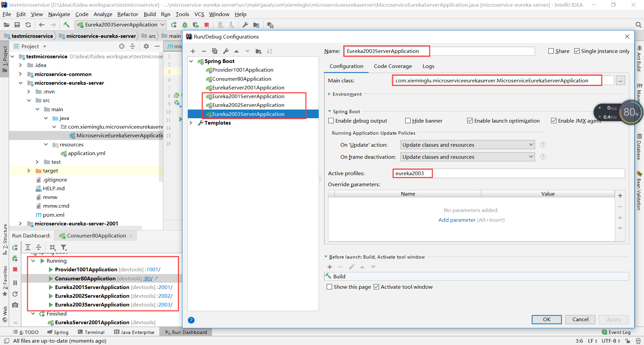The height and width of the screenshot is (345, 644).
Task: Click the Filter icon in Run Dashboard
Action: tap(64, 248)
